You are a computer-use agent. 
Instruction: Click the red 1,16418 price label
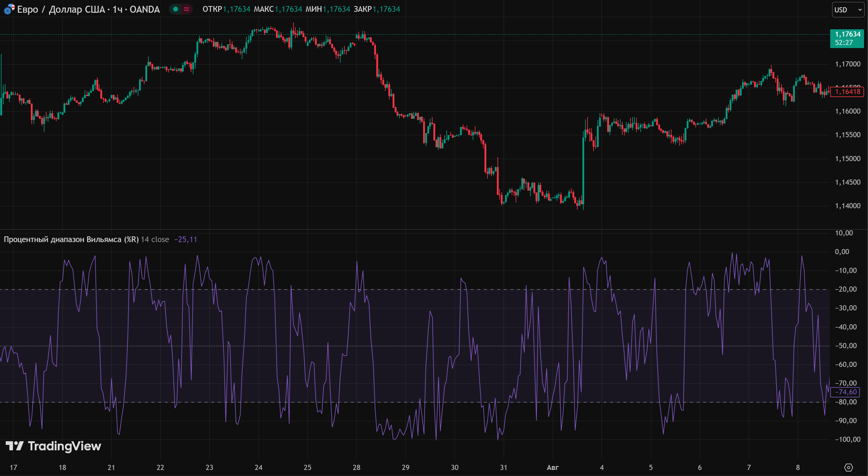[x=847, y=91]
